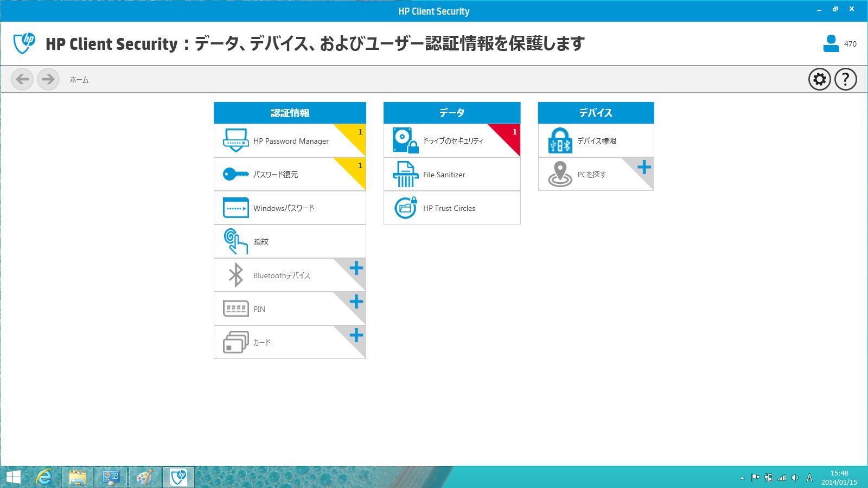Open the HP Trust Circles icon
Screen dimensions: 868x488
405,208
